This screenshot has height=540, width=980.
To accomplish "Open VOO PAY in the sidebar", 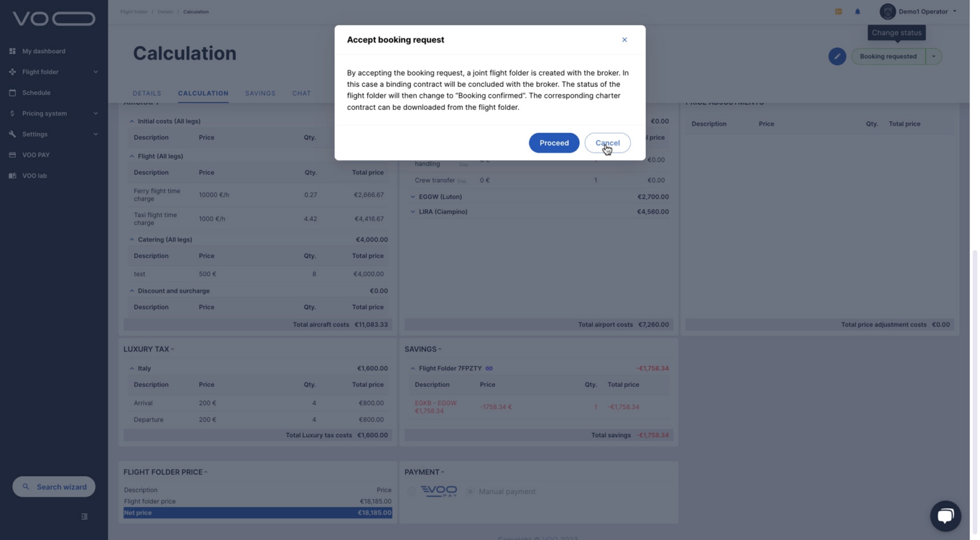I will coord(36,155).
